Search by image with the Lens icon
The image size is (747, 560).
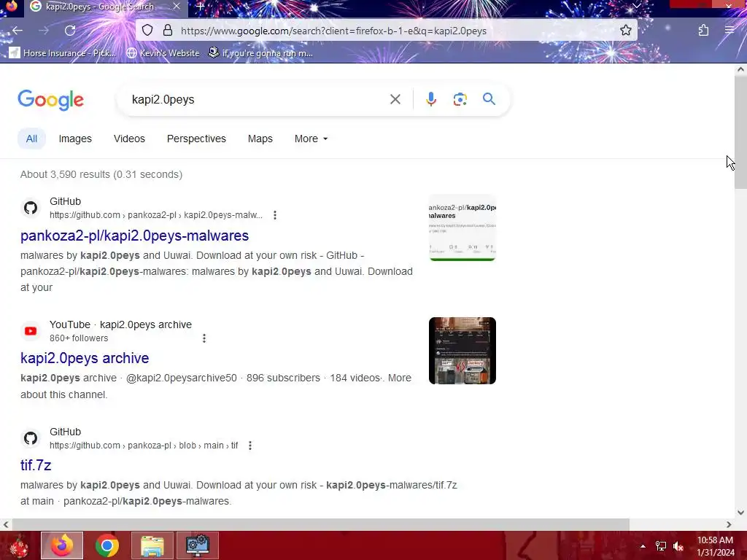(x=460, y=99)
